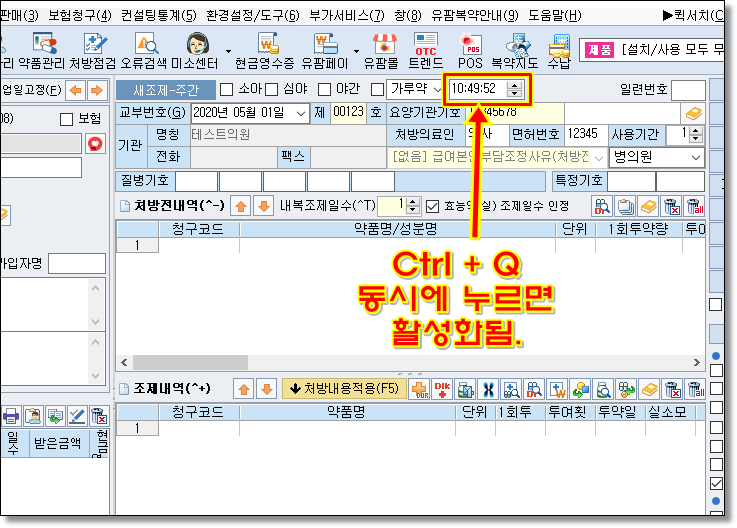
Task: Open the OTC 트렌드 icon
Action: click(x=426, y=47)
